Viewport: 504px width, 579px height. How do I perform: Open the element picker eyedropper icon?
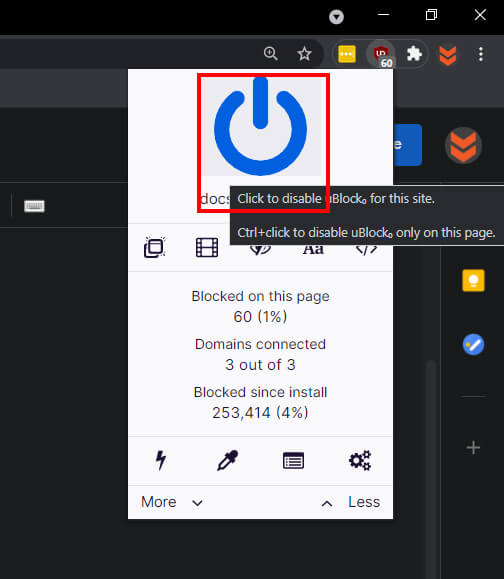[227, 460]
